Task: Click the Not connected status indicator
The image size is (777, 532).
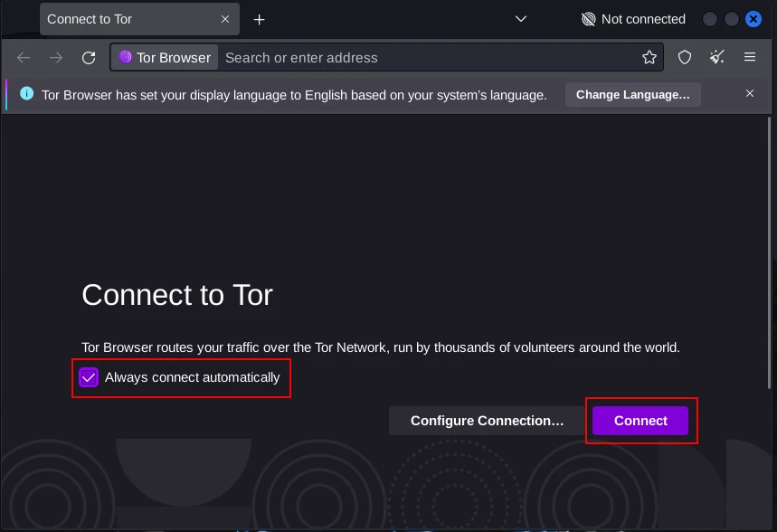Action: [x=633, y=19]
